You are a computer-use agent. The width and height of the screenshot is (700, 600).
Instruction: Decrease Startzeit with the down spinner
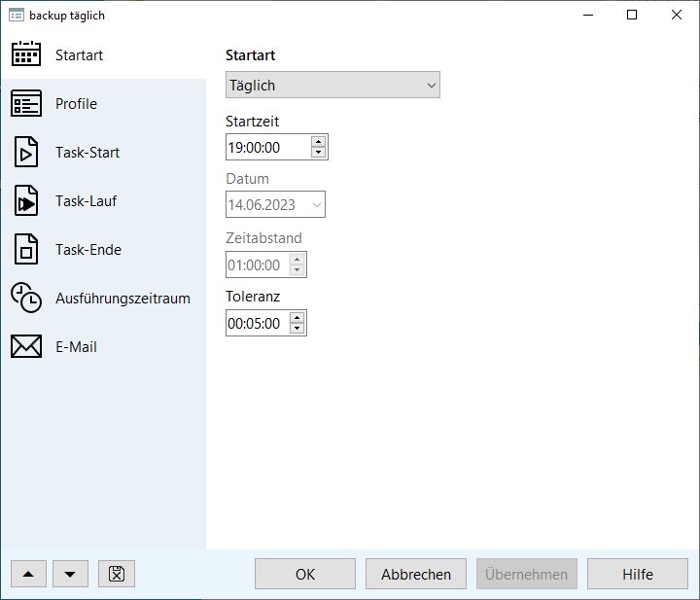click(318, 153)
